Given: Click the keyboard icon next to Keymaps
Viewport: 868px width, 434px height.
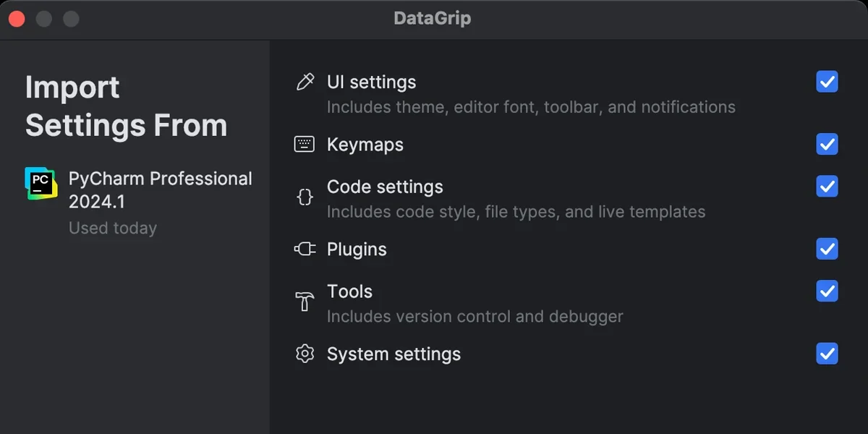Looking at the screenshot, I should (305, 145).
